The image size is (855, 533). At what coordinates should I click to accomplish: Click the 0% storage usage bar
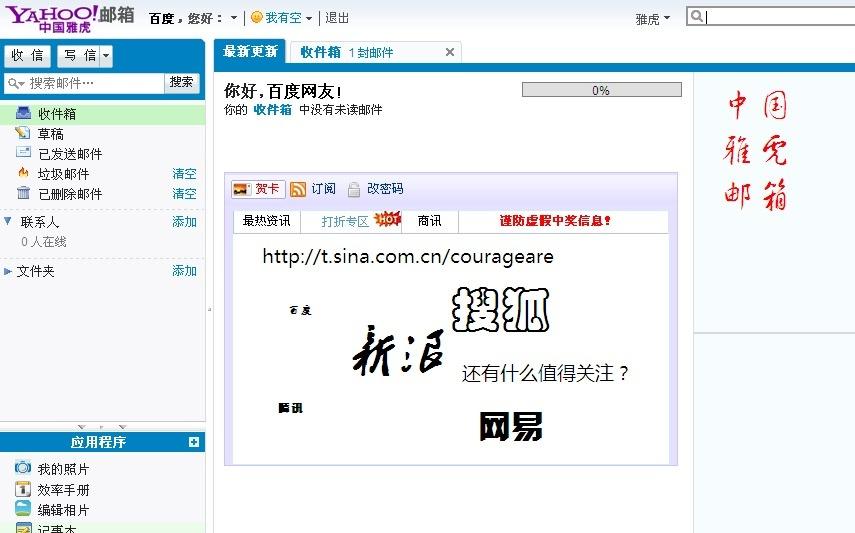(601, 90)
